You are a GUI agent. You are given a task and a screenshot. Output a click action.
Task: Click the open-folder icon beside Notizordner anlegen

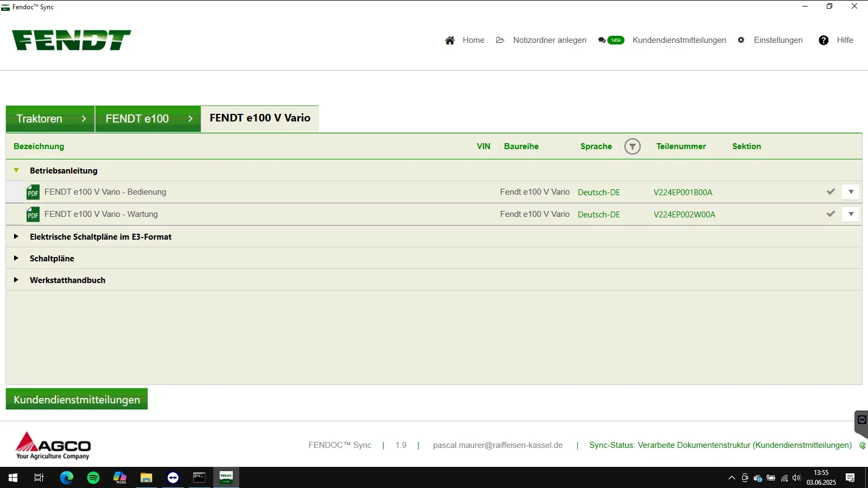coord(500,40)
